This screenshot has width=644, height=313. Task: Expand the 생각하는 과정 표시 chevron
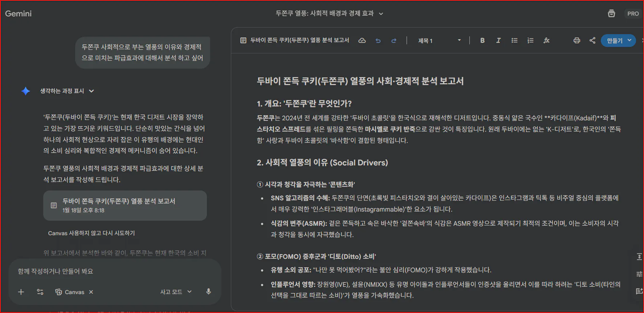coord(91,91)
